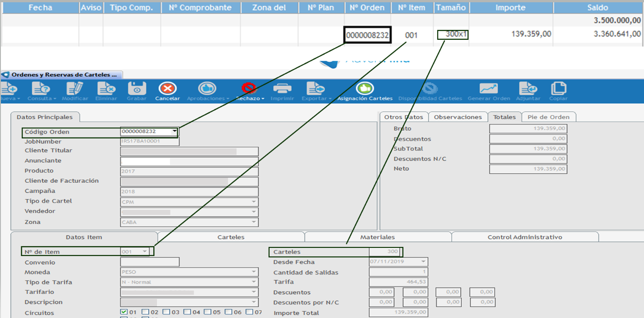Click the Copiar icon in toolbar
644x318 pixels.
pos(558,89)
